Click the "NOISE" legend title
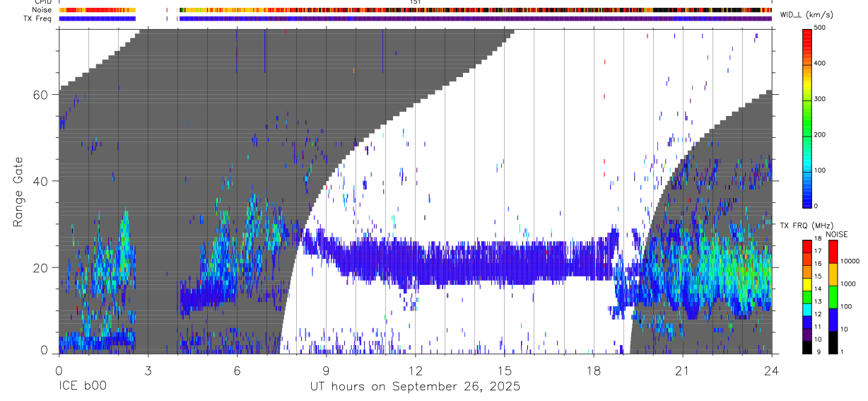The width and height of the screenshot is (868, 401). point(837,234)
